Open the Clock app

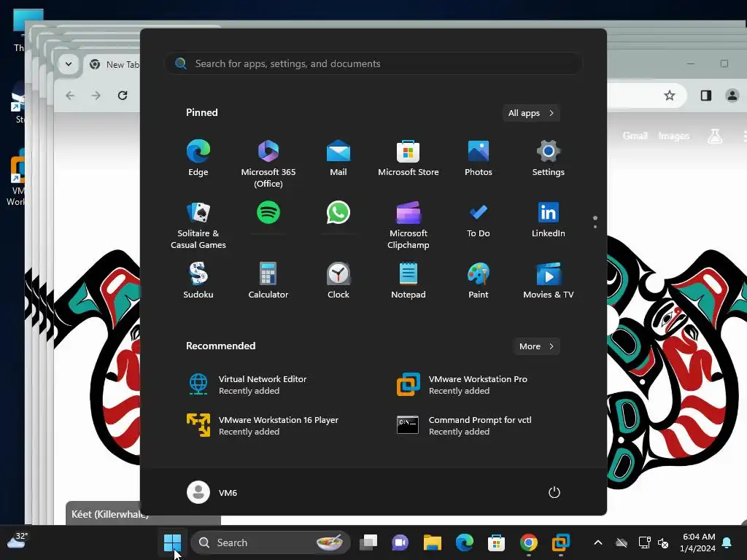coord(338,281)
